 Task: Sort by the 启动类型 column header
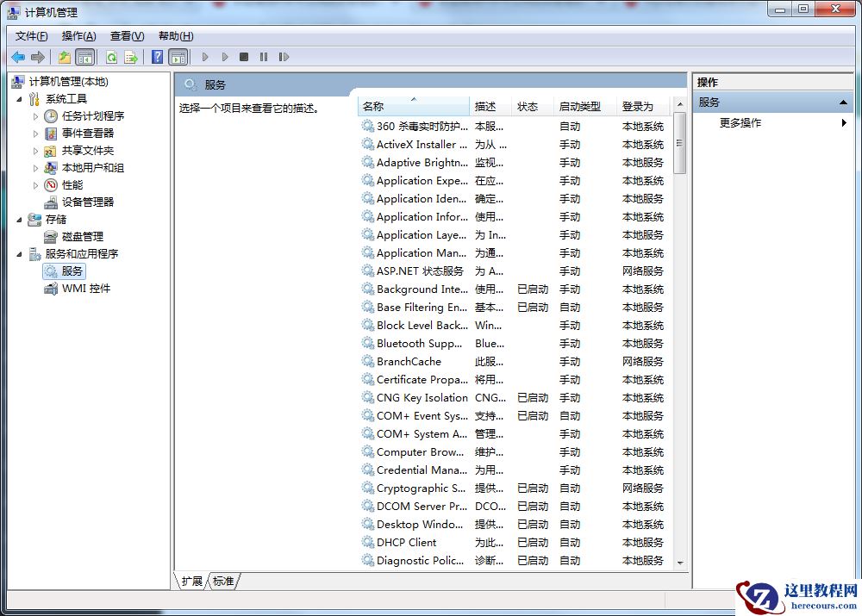(585, 107)
